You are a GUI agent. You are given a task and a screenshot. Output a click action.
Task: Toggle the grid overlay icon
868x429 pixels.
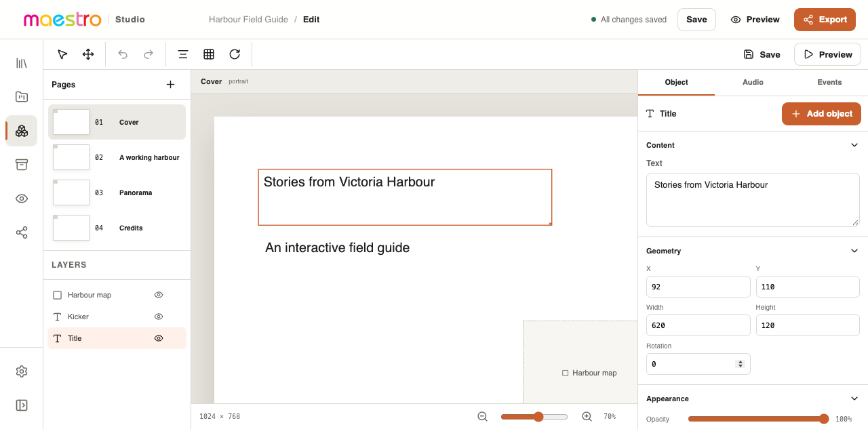click(209, 54)
